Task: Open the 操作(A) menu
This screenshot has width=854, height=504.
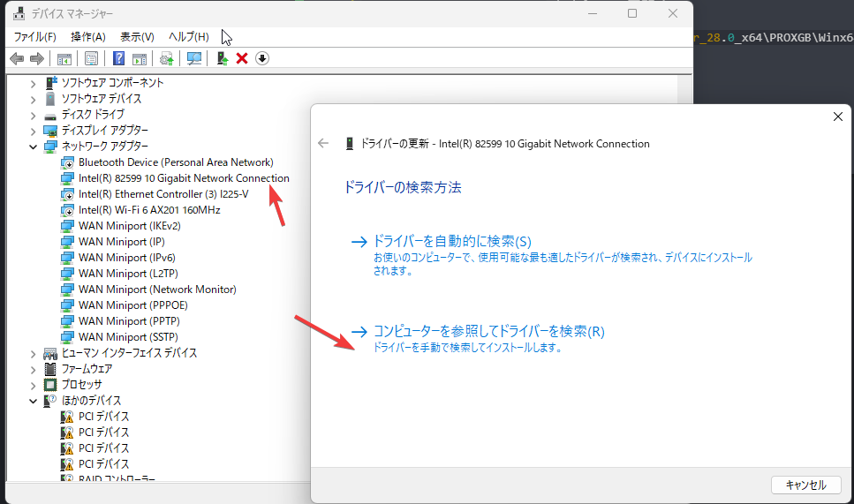Action: point(87,36)
